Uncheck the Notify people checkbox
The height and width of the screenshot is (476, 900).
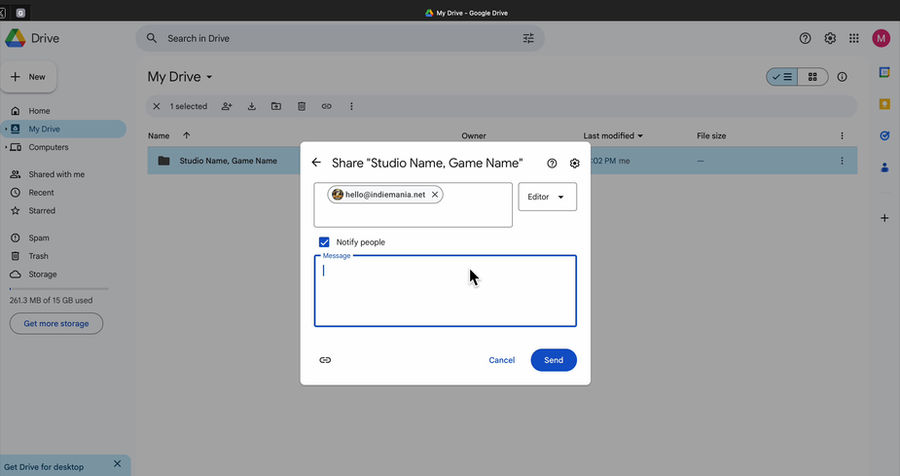[324, 242]
